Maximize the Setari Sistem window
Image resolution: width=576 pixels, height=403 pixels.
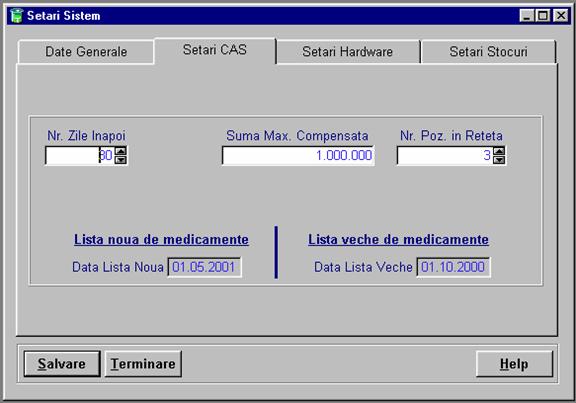pos(543,16)
